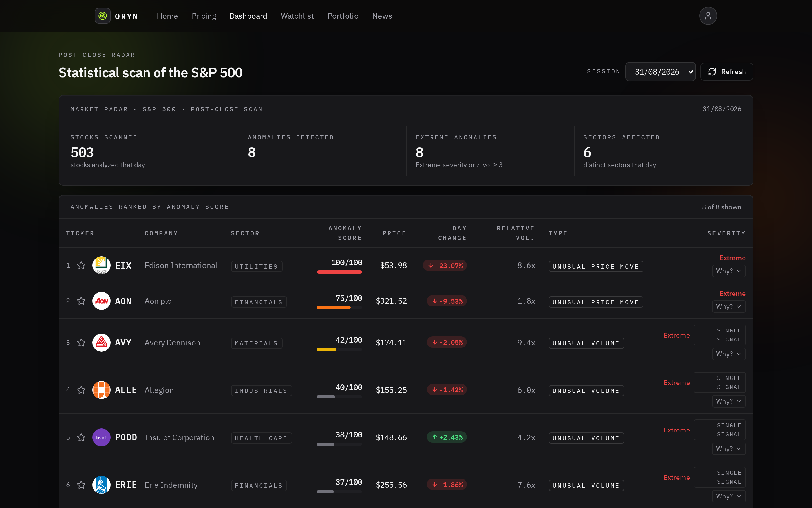This screenshot has width=812, height=508.
Task: Favorite ERIE with the star icon
Action: click(81, 485)
